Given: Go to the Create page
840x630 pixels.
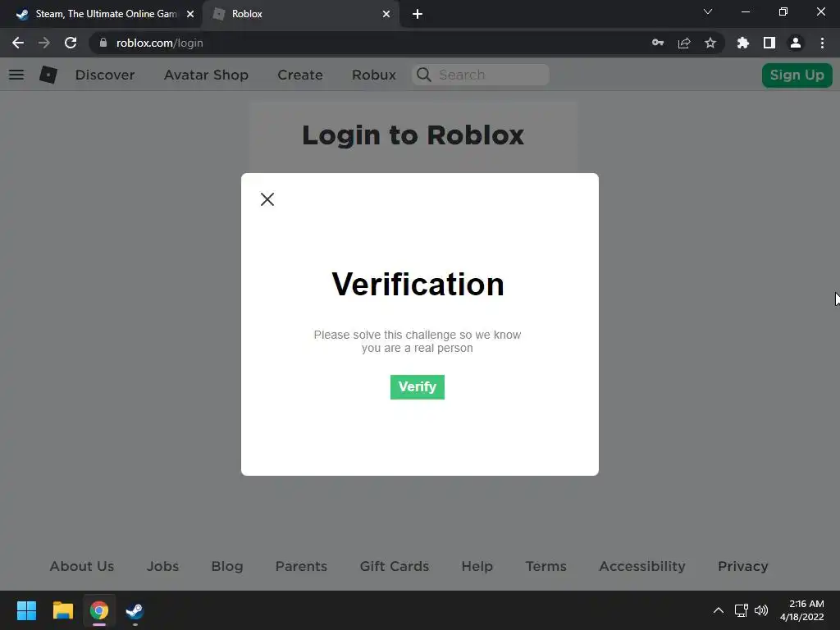Looking at the screenshot, I should (300, 75).
